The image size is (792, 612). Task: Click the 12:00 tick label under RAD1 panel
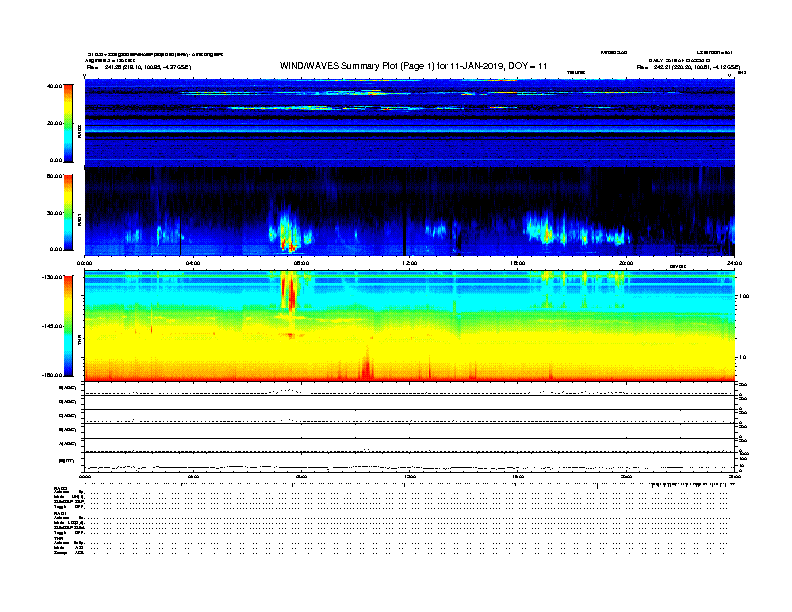[410, 263]
